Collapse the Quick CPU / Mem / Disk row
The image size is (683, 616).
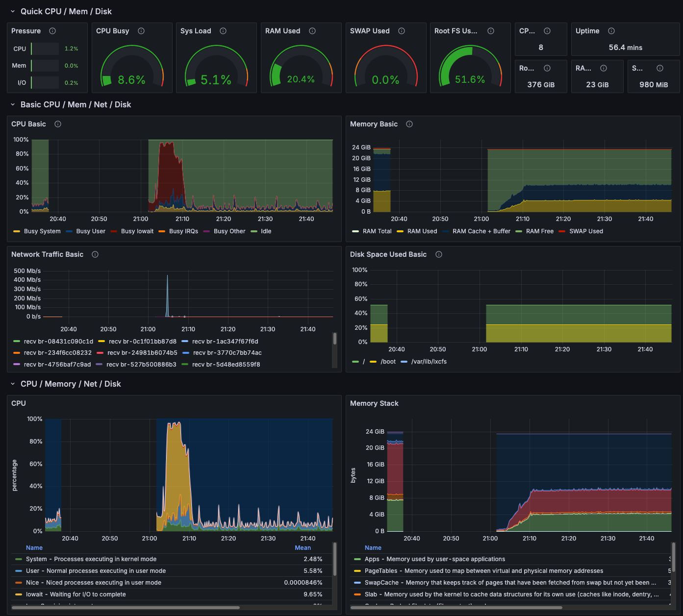point(13,11)
